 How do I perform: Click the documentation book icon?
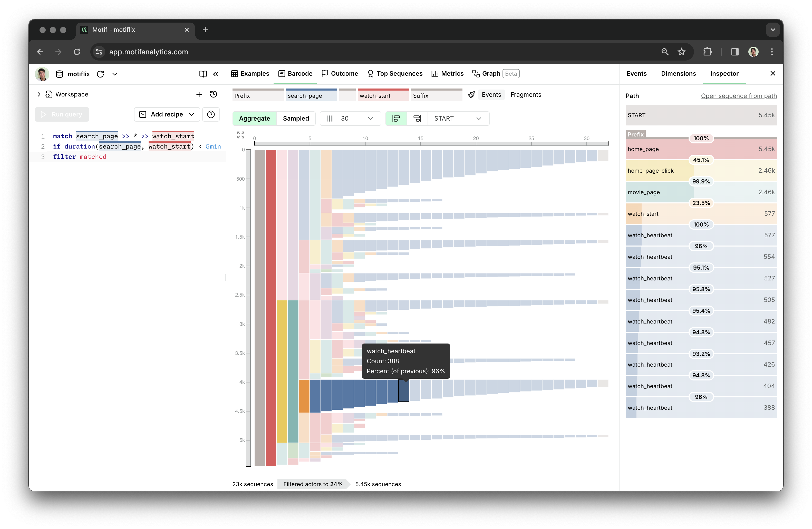[x=203, y=74]
